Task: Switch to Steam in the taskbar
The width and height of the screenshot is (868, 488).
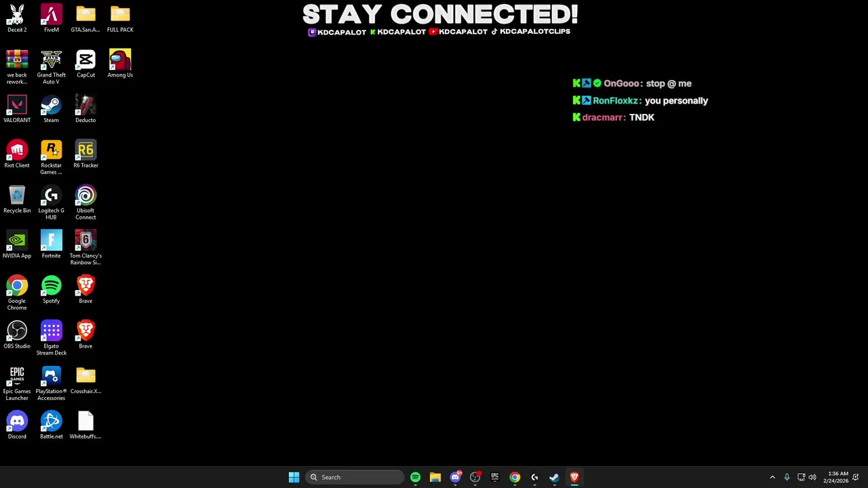Action: pos(554,477)
